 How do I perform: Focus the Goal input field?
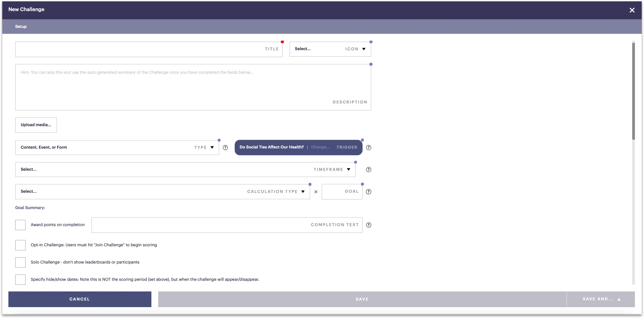point(342,192)
